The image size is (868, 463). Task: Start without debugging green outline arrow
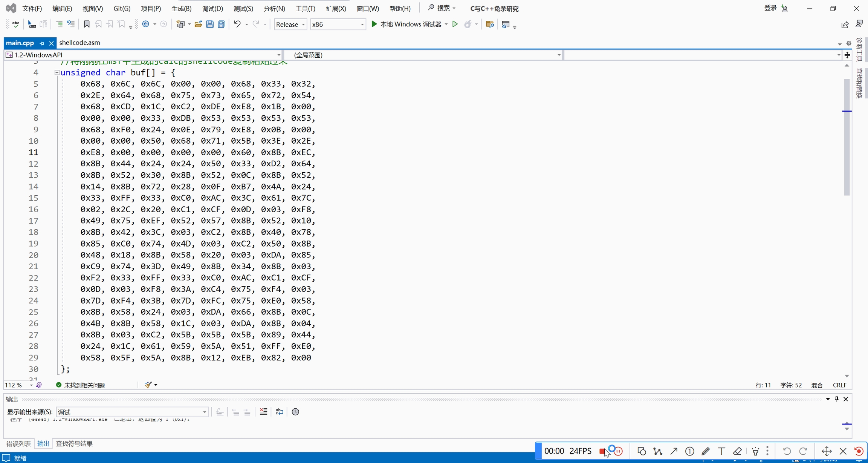[455, 25]
